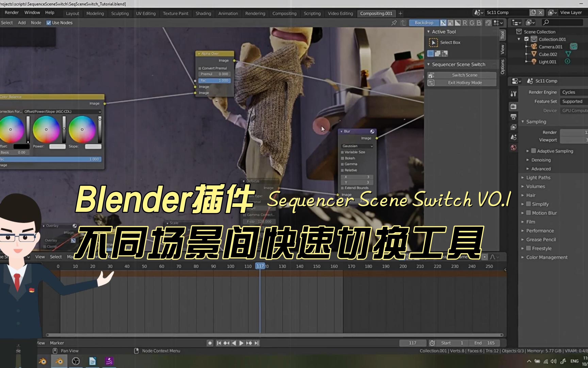Image resolution: width=588 pixels, height=368 pixels.
Task: Enable the Adaptive Sampling checkbox
Action: (533, 151)
